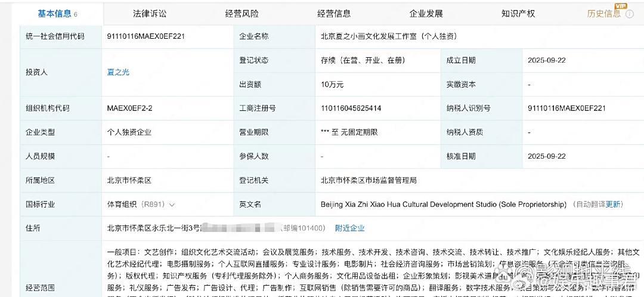Viewport: 644px width, 297px height.
Task: Click the 更新 link after 自动翻译
Action: 613,204
